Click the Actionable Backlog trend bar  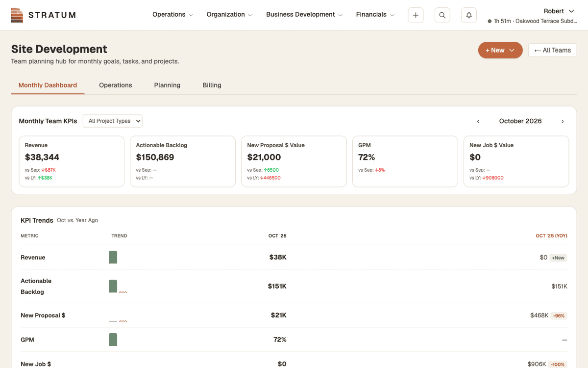pos(113,286)
